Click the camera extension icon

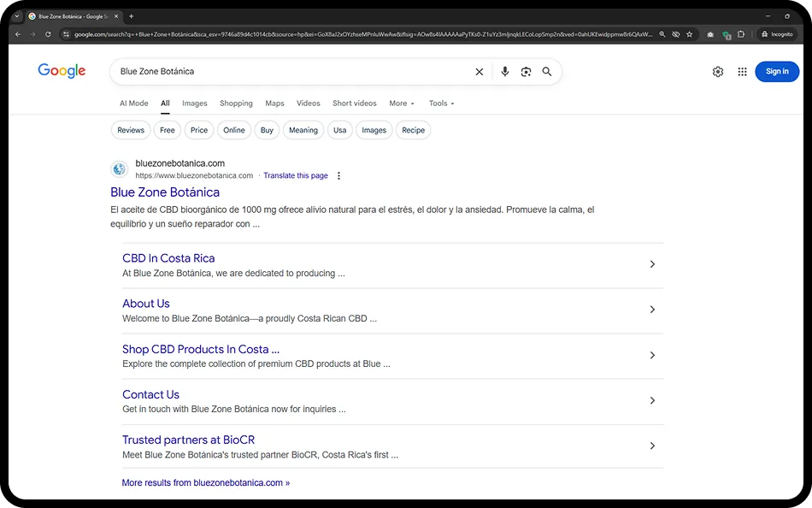coord(710,34)
